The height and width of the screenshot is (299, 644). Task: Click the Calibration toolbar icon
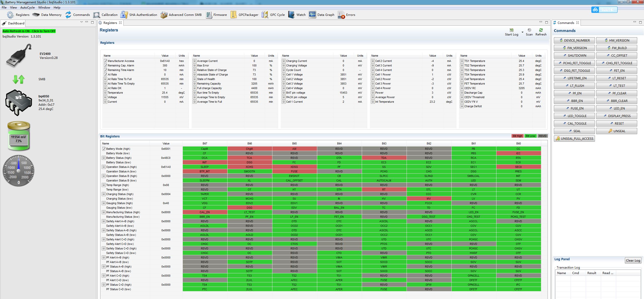pos(96,15)
